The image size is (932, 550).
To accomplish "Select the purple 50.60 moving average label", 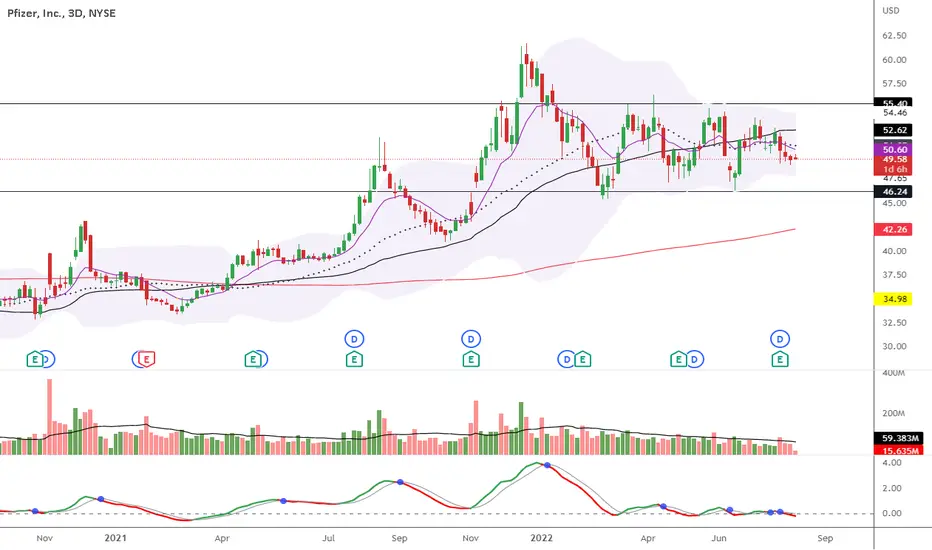I will [893, 150].
